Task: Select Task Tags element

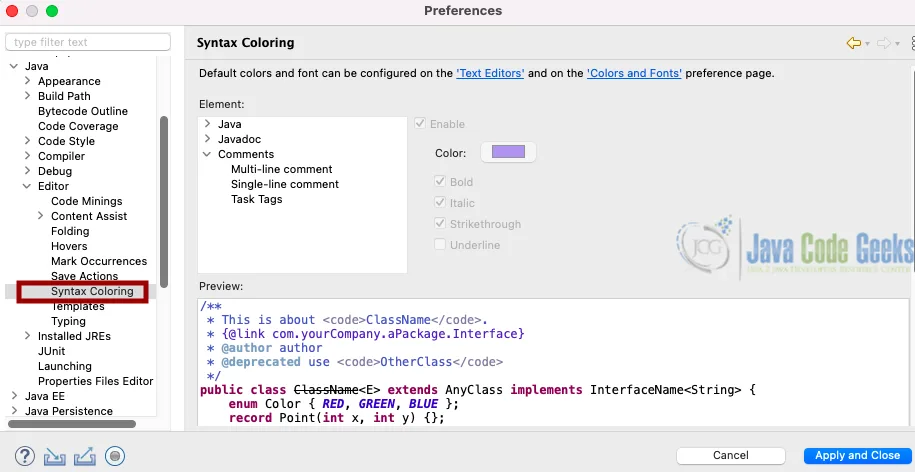Action: (x=256, y=199)
